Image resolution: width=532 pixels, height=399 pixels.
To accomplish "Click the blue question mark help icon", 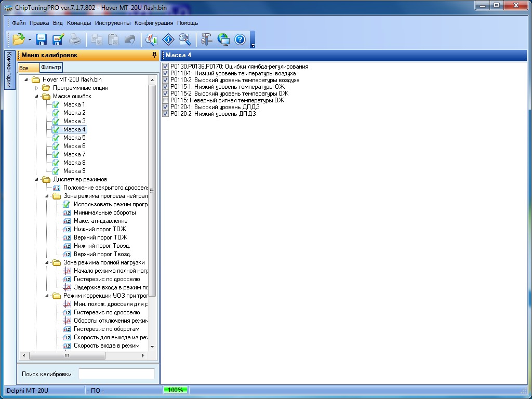I will [x=240, y=39].
